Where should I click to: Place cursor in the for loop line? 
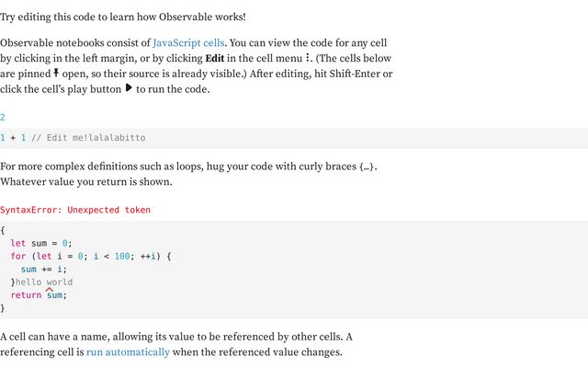(x=91, y=257)
